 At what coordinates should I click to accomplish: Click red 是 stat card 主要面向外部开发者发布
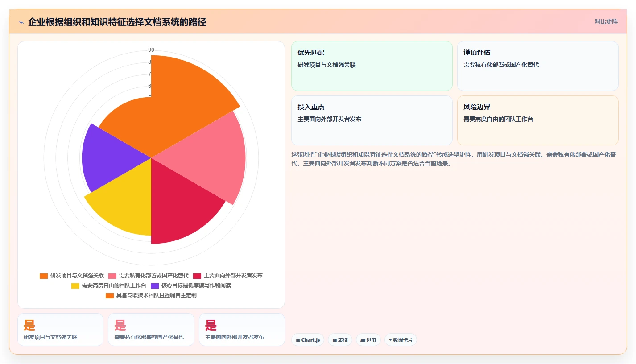[x=242, y=330]
